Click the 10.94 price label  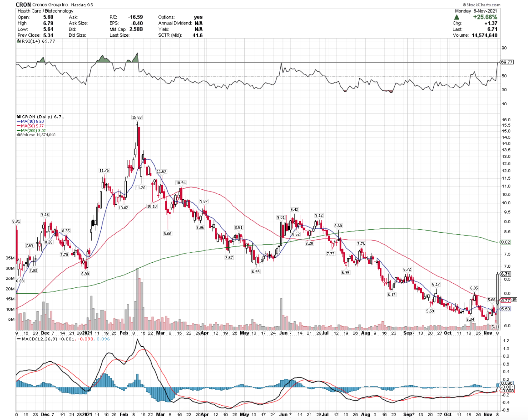coord(181,183)
